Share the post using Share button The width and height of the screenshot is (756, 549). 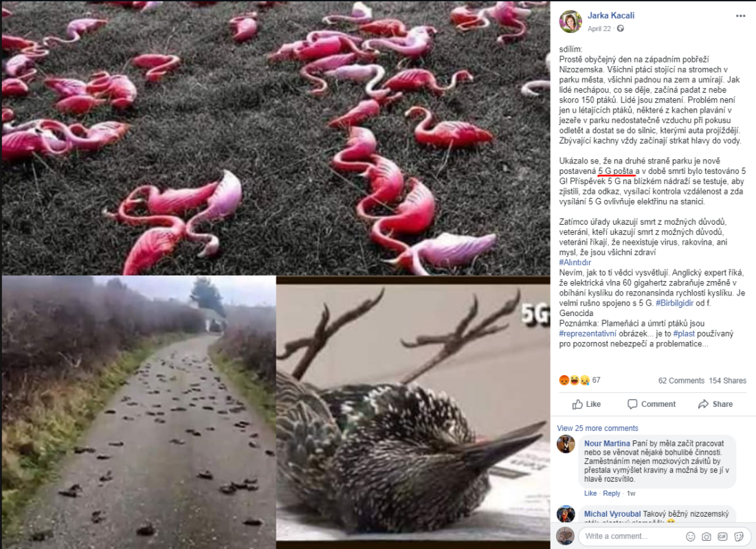pyautogui.click(x=715, y=404)
